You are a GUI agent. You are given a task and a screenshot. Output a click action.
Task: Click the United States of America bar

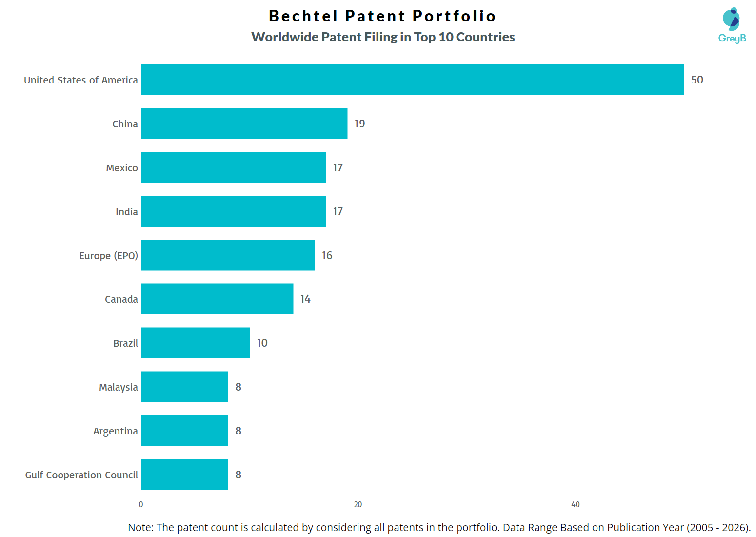[412, 80]
